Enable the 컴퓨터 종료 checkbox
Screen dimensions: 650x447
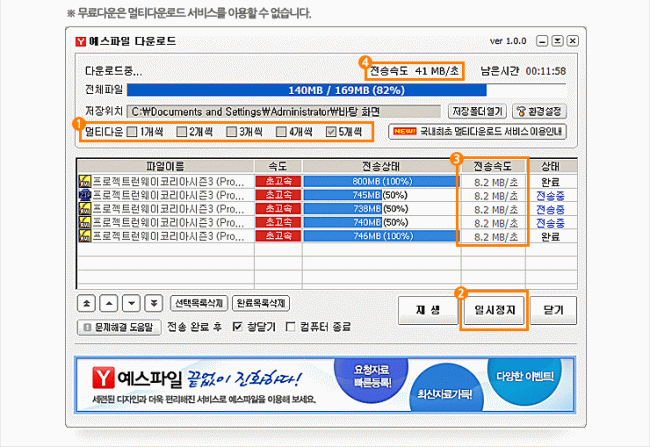point(291,327)
